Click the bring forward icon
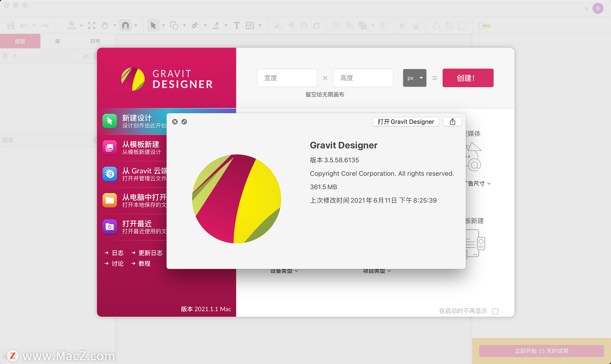Viewport: 611px width, 364px height. (403, 25)
